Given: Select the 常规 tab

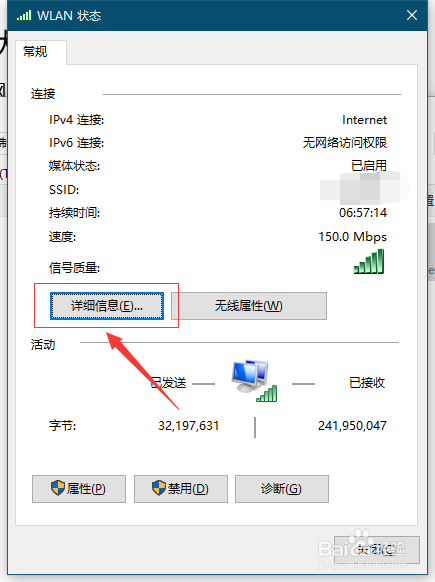Looking at the screenshot, I should (x=36, y=52).
